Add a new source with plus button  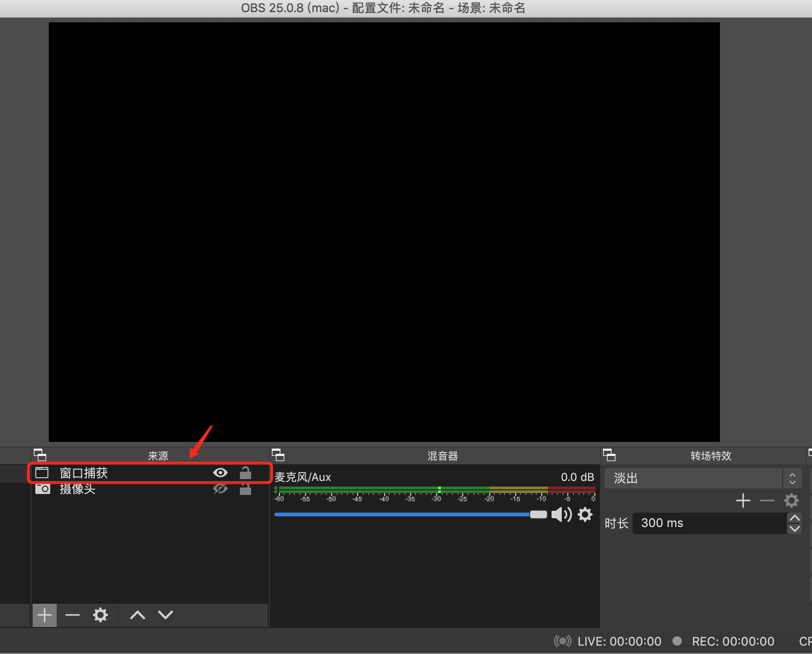tap(45, 615)
